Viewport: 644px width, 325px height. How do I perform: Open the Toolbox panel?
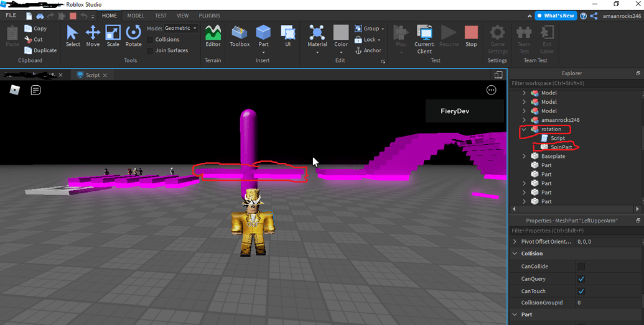pos(240,35)
